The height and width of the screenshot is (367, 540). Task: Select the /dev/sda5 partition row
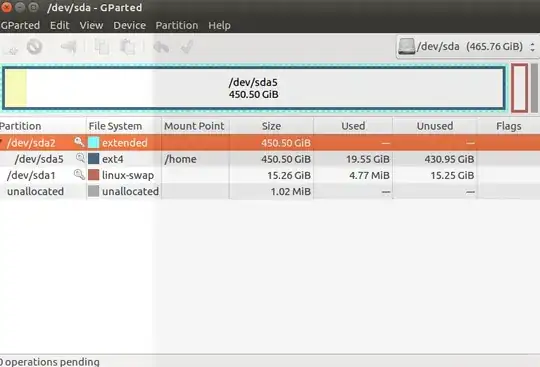(270, 159)
